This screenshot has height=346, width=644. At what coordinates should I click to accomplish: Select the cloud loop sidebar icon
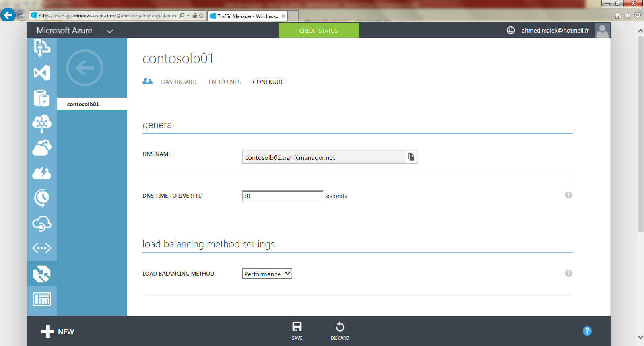[x=42, y=223]
